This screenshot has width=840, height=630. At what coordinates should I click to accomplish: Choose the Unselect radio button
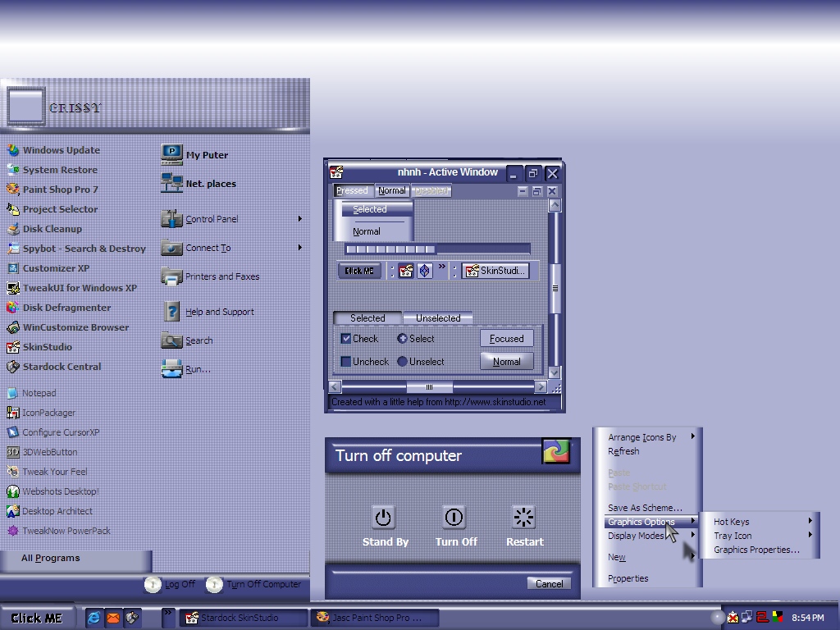402,362
